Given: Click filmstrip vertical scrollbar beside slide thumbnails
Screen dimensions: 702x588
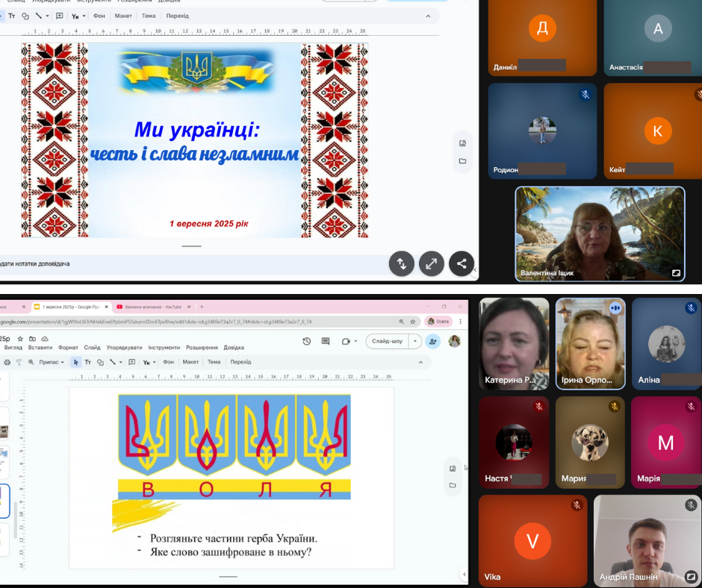Looking at the screenshot, I should pos(15,519).
